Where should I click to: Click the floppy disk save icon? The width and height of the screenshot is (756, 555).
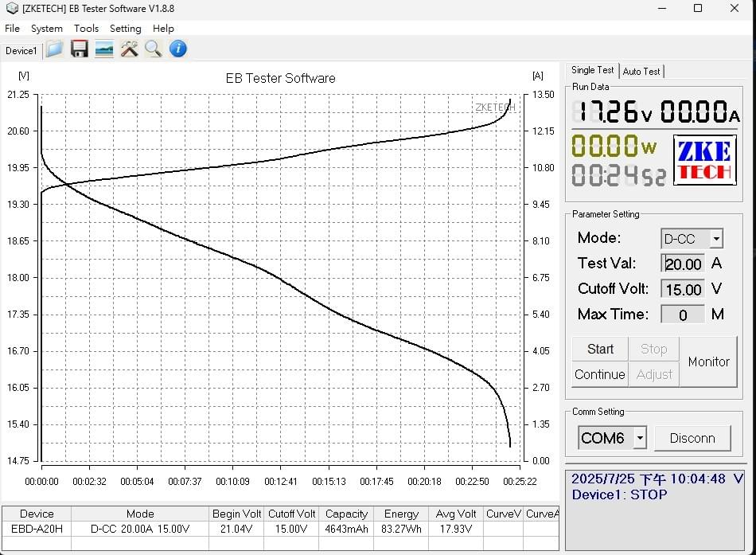pos(79,49)
